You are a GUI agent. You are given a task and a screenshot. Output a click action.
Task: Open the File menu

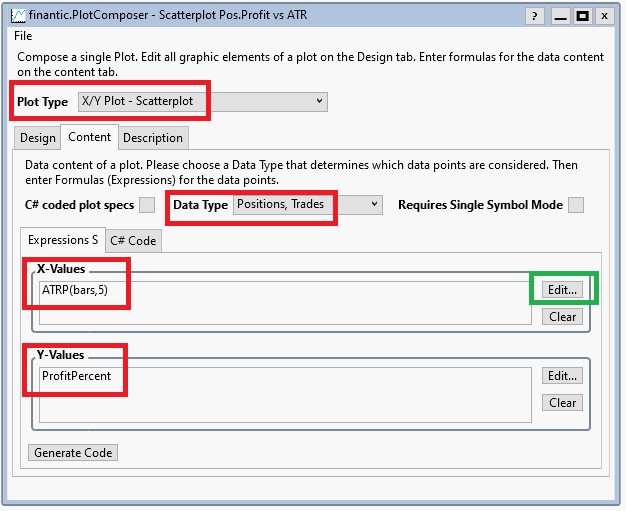23,36
